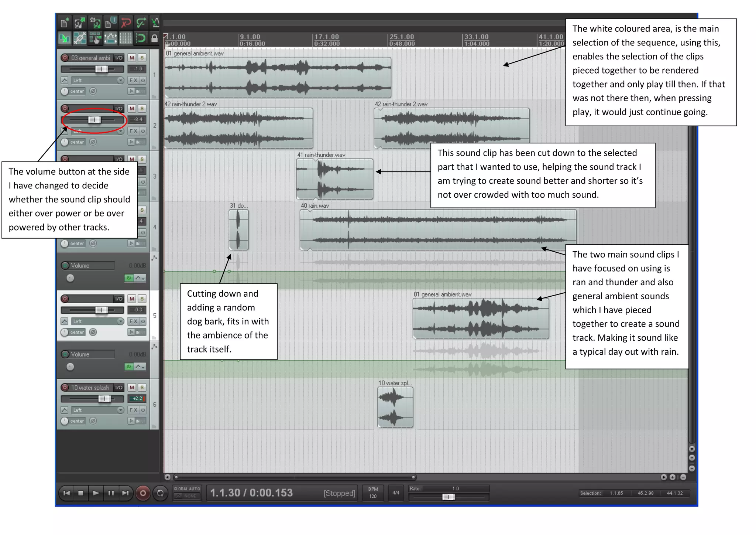This screenshot has width=756, height=535.
Task: Open FX button on 10 water splash track
Action: tap(133, 410)
